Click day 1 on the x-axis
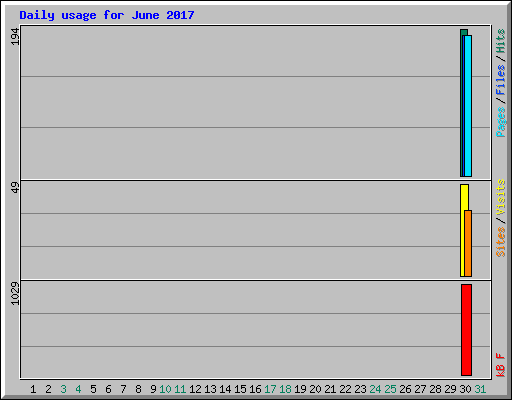Viewport: 512px width, 400px height. coord(33,389)
